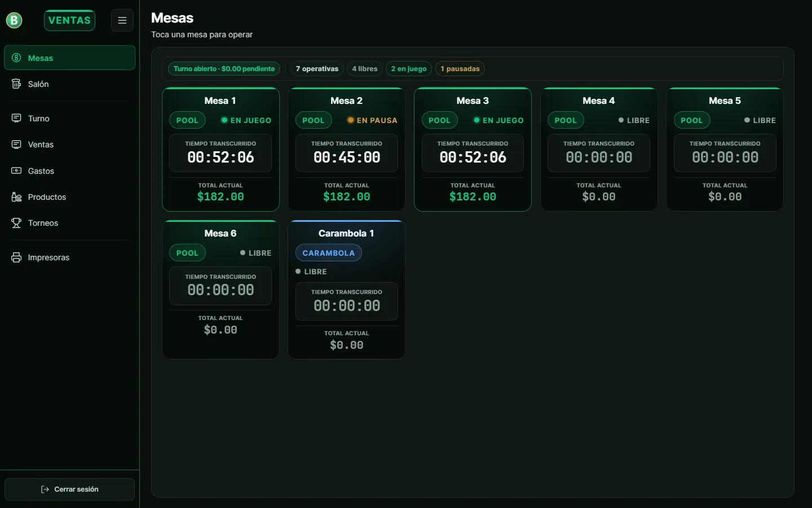
Task: Open the Mesa 2 paused table card
Action: click(346, 150)
